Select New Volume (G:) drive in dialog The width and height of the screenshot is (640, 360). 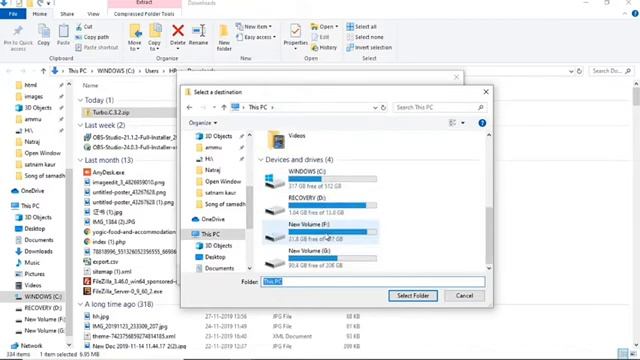(320, 258)
